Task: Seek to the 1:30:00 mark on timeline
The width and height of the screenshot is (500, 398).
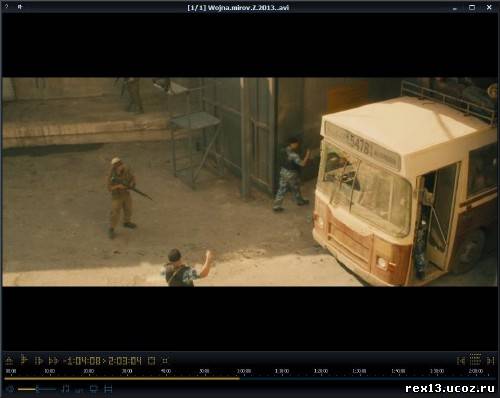Action: coord(359,371)
